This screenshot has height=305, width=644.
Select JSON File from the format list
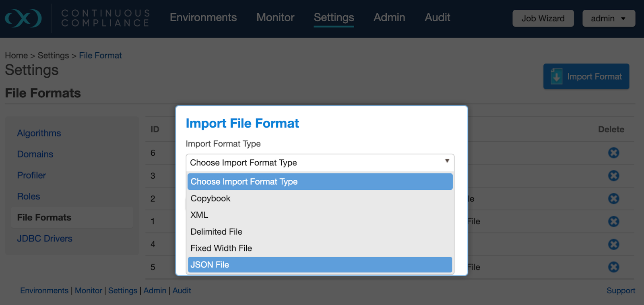[x=320, y=265]
